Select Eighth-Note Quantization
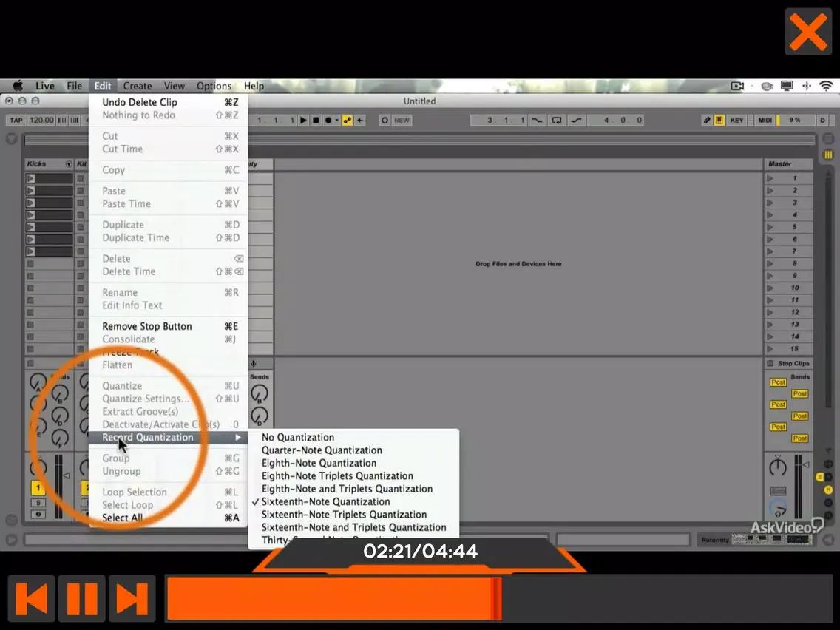Screen dimensions: 840x630 pyautogui.click(x=353, y=463)
